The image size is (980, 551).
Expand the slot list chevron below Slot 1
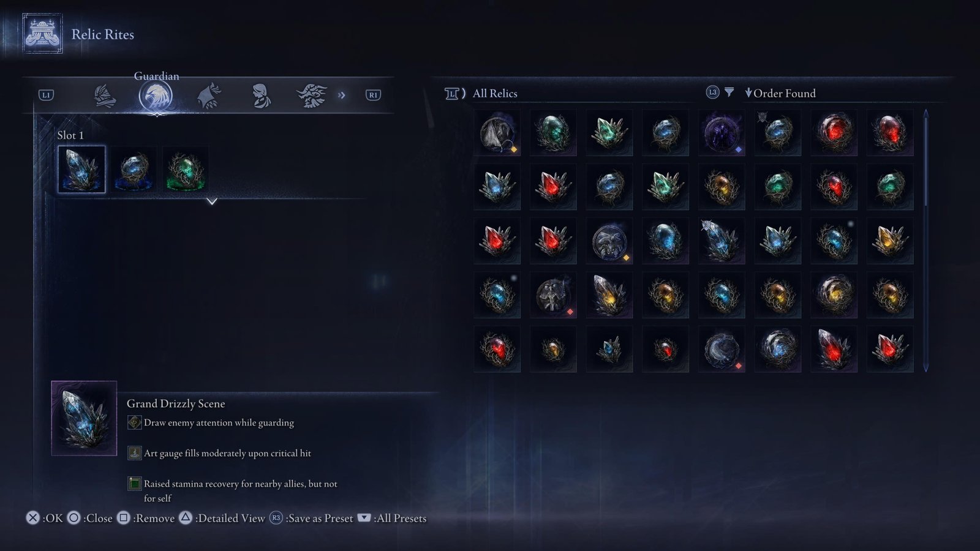pos(212,201)
